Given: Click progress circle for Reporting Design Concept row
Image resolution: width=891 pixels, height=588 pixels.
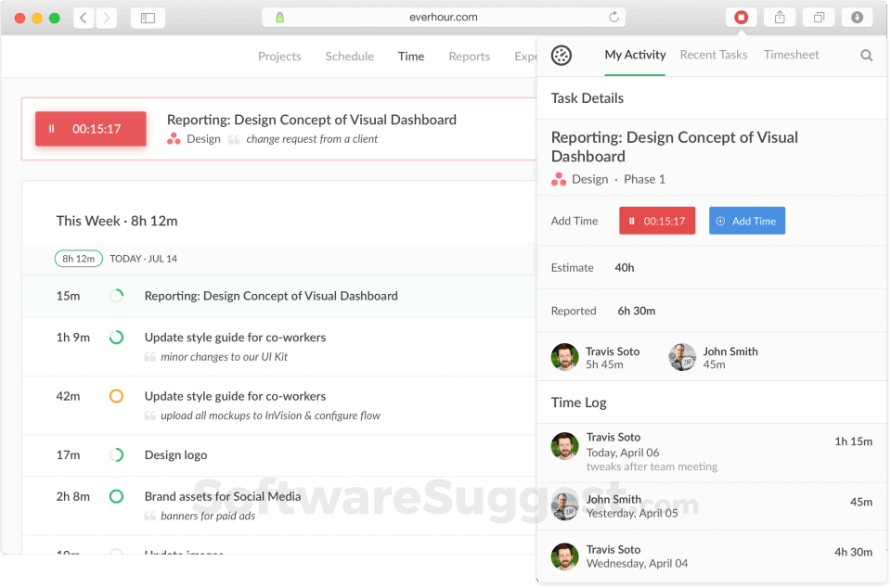Looking at the screenshot, I should (x=117, y=296).
